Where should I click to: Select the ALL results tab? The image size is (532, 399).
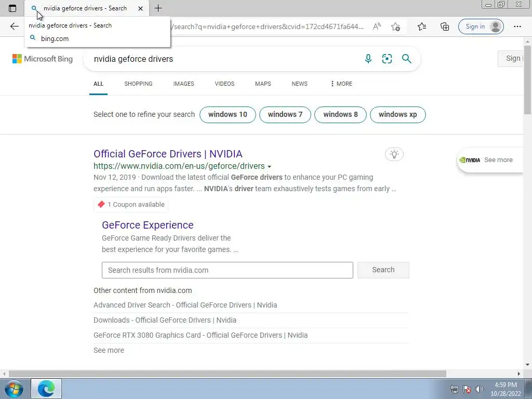point(98,84)
